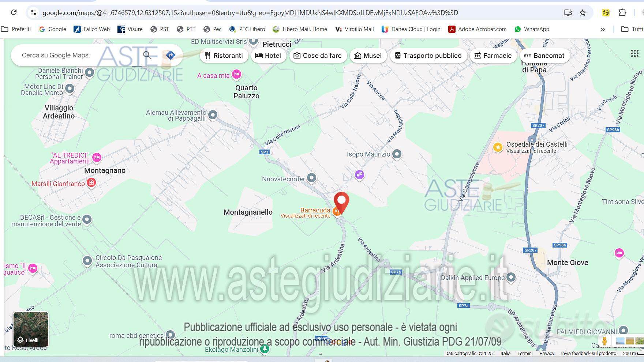Click the Italia footer link

[x=505, y=353]
